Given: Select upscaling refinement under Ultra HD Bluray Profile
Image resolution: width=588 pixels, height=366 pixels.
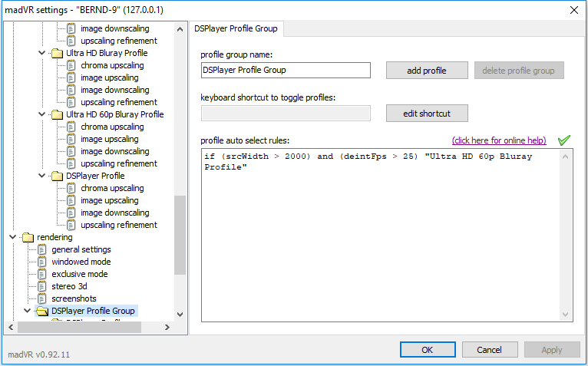Looking at the screenshot, I should pos(119,102).
